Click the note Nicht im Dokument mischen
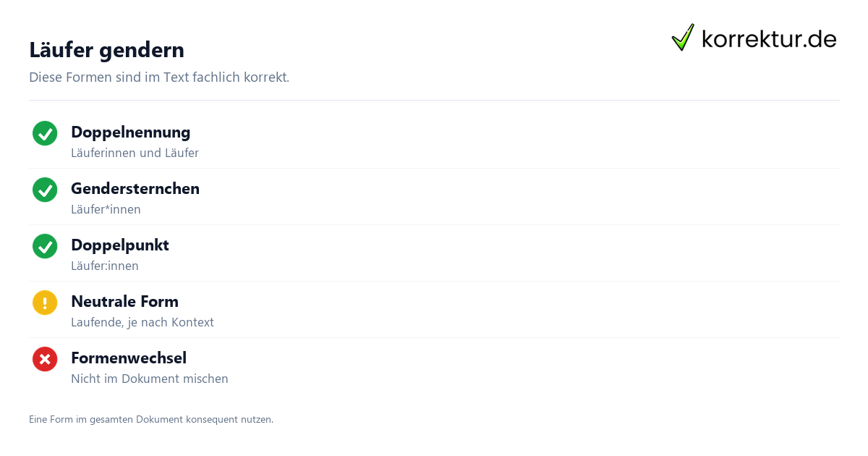 (150, 379)
